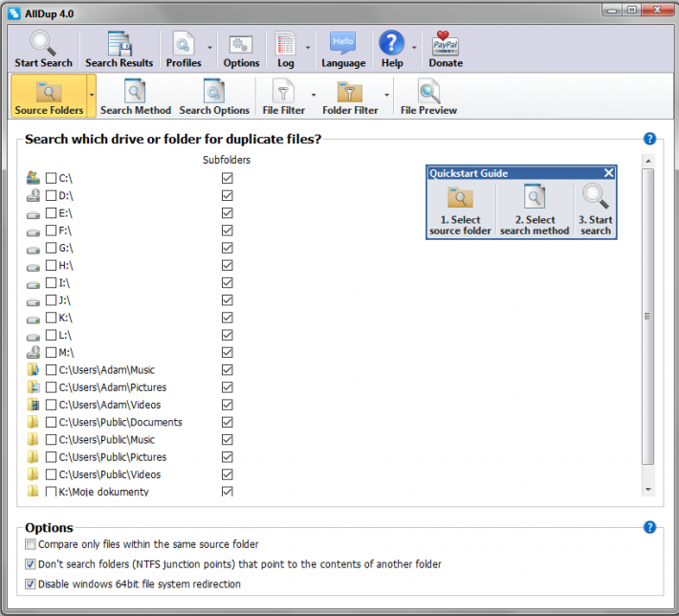Enable Compare only files within same source folder
The width and height of the screenshot is (679, 616).
(x=30, y=544)
